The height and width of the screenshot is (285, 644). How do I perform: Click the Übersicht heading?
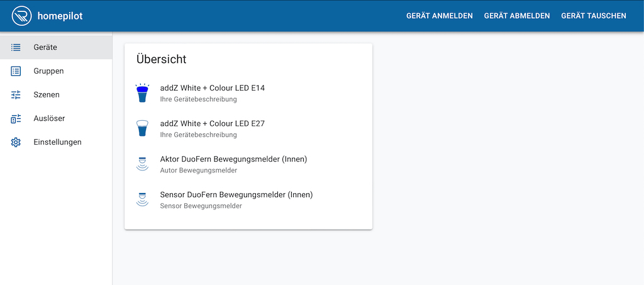(162, 59)
